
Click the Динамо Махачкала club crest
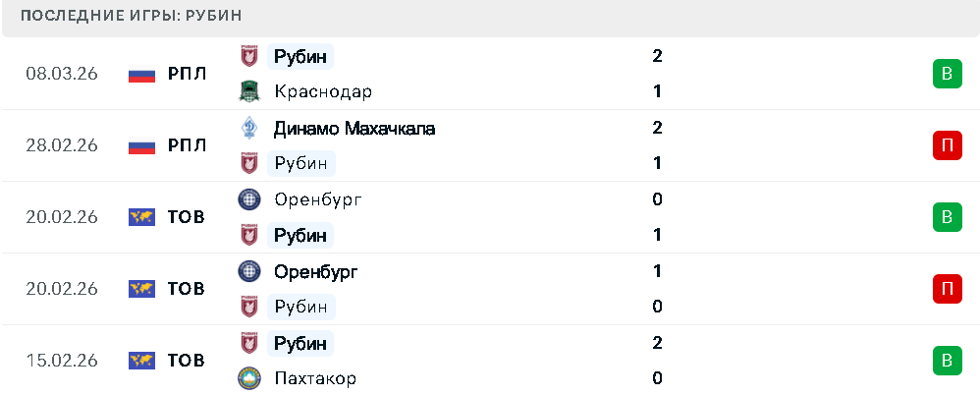249,128
